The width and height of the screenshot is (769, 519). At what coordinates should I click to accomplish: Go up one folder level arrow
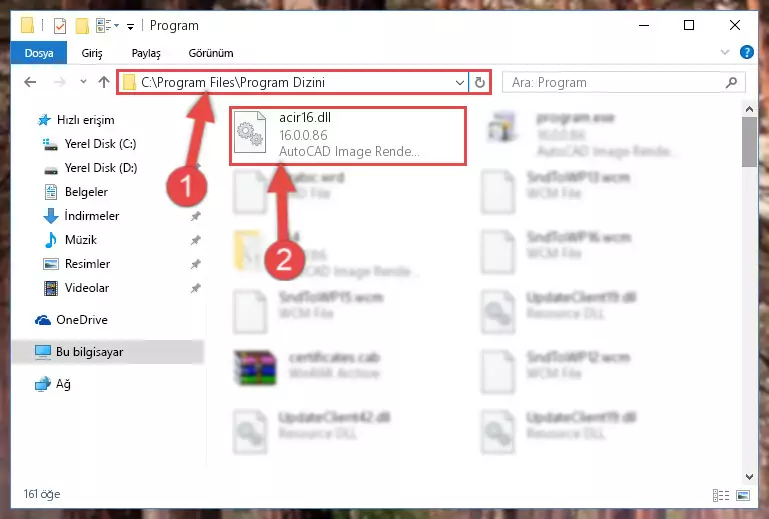[x=103, y=82]
